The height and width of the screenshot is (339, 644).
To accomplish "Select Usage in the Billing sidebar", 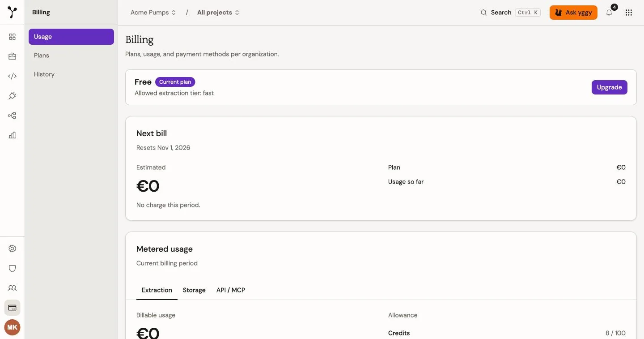I will [x=71, y=37].
